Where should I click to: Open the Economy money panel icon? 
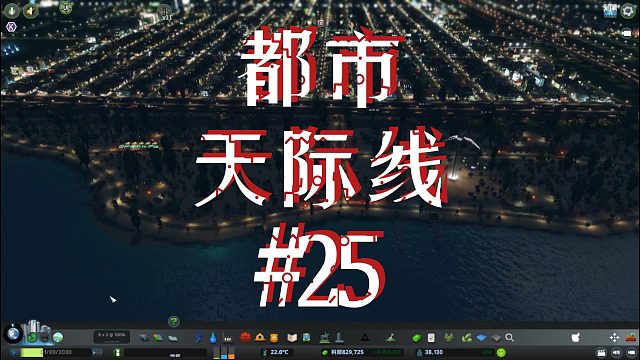pos(416,338)
